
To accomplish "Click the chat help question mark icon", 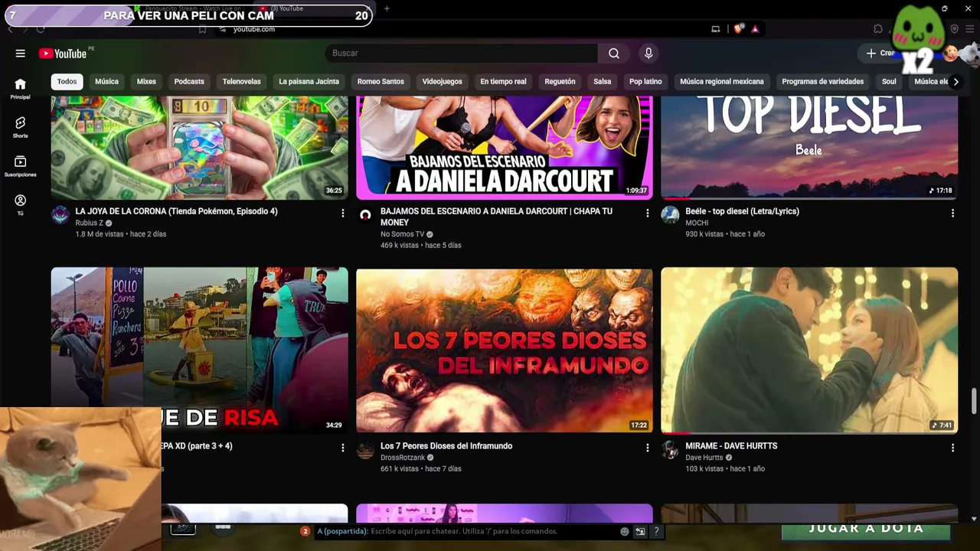I will (x=656, y=531).
